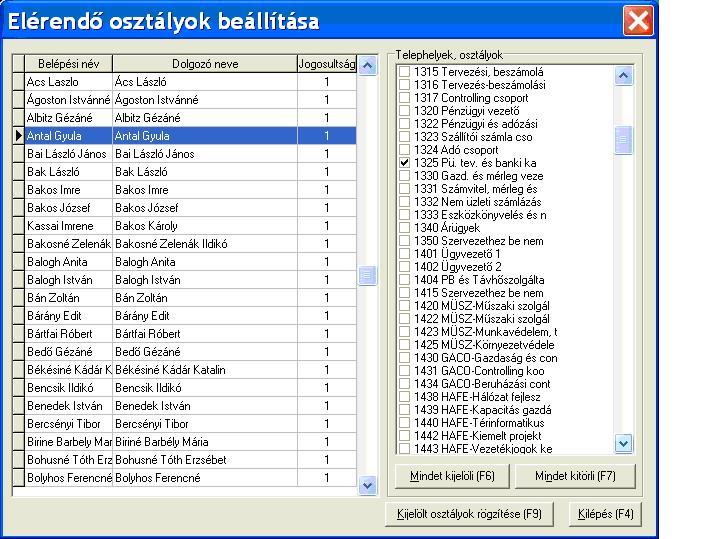Check the 1402 Ügyvezető 2 checkbox

(x=404, y=267)
